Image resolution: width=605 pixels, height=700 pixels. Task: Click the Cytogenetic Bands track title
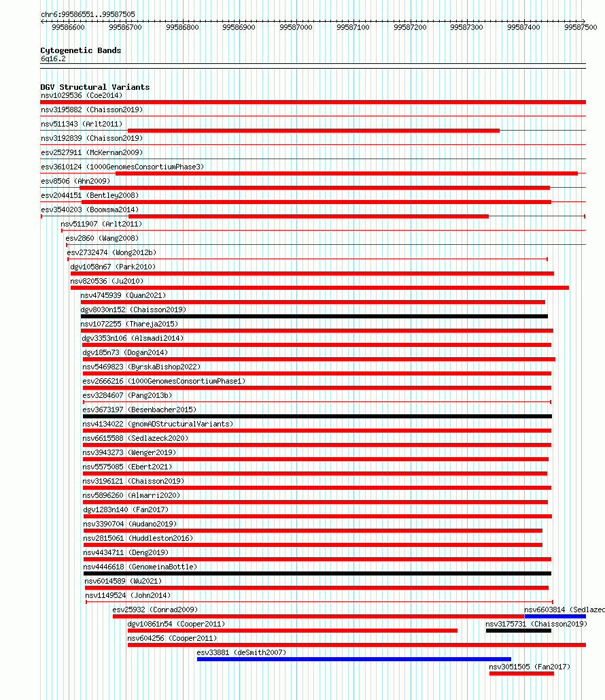[81, 50]
